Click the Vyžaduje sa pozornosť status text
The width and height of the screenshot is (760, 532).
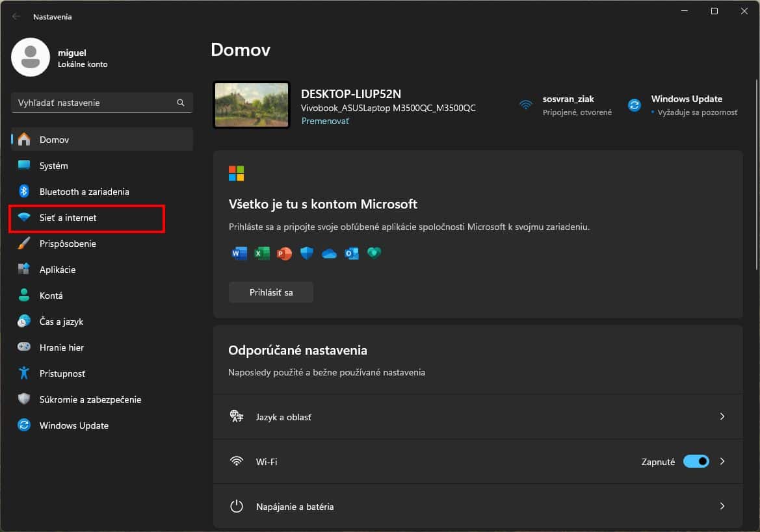[697, 113]
